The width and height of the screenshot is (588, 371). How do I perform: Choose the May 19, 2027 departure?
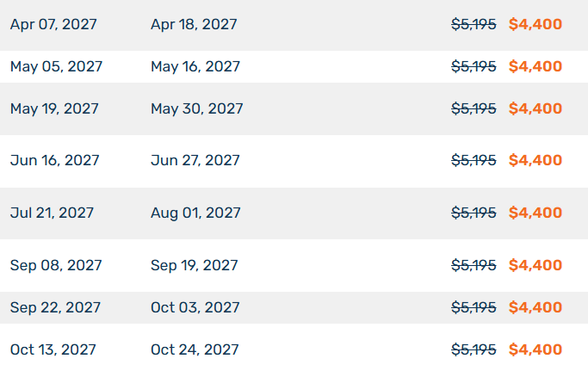point(54,108)
